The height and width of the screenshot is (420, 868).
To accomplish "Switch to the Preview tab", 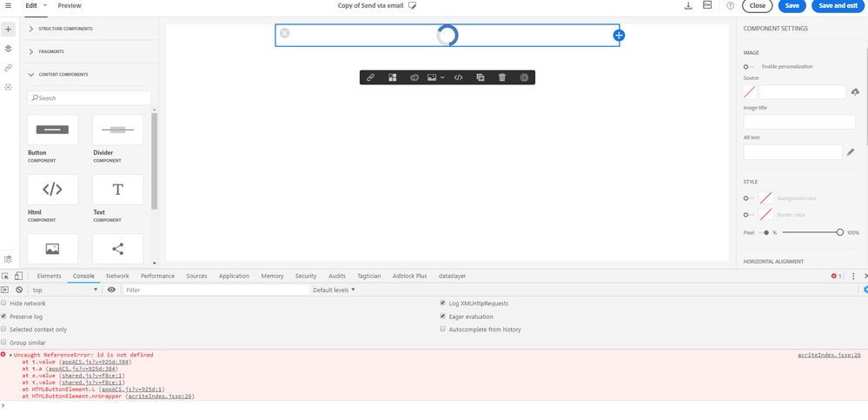I will point(70,5).
